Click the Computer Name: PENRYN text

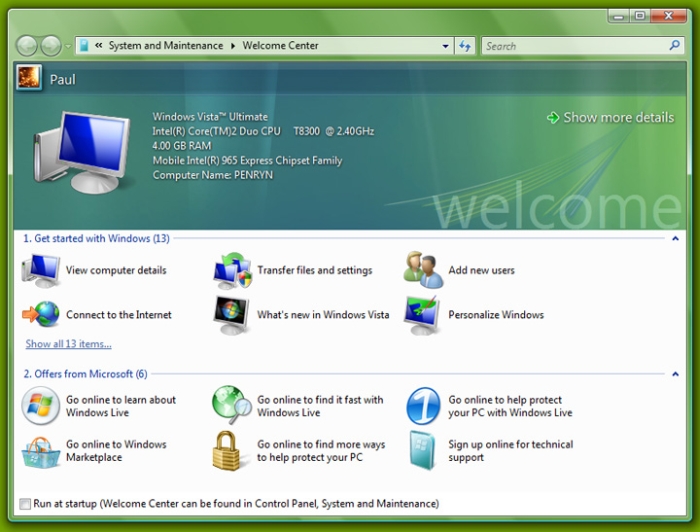212,175
